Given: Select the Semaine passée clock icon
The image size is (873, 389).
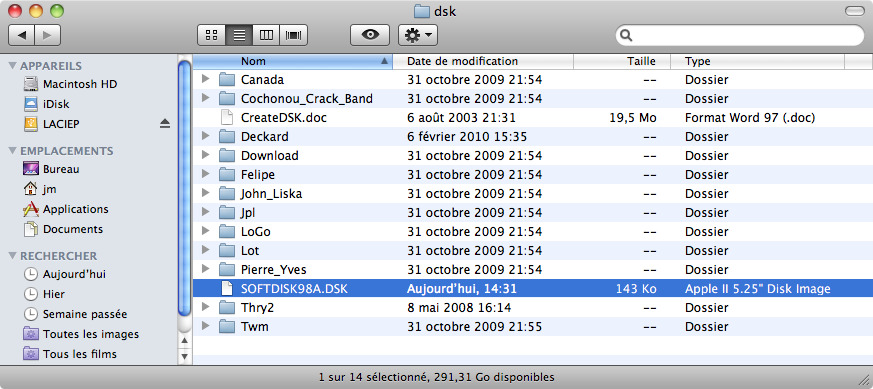Looking at the screenshot, I should (x=31, y=314).
